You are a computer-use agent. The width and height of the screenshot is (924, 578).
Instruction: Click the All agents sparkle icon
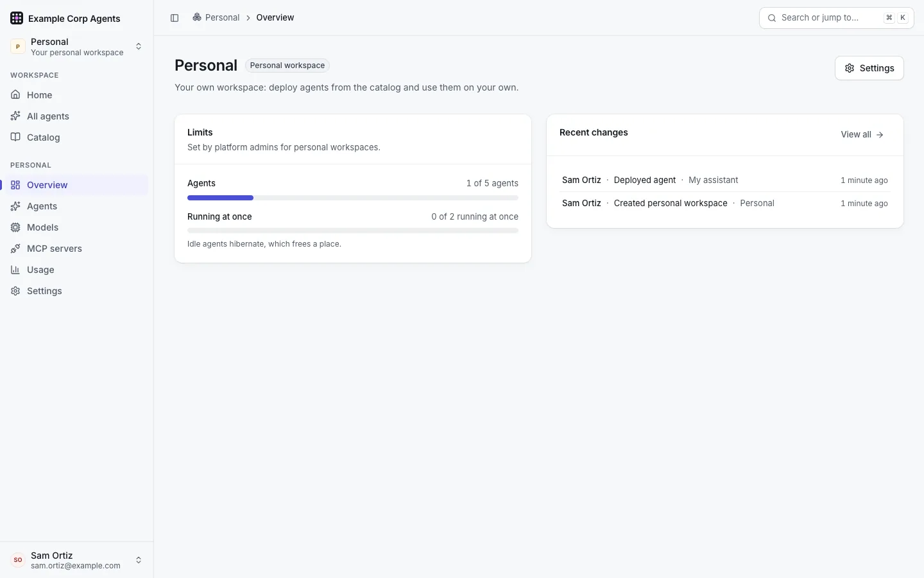click(15, 116)
